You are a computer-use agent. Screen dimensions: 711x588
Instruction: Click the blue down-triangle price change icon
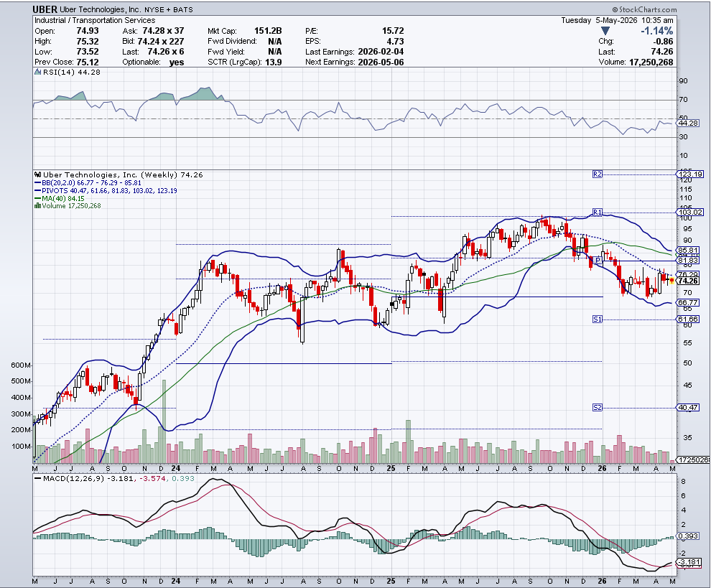point(605,31)
